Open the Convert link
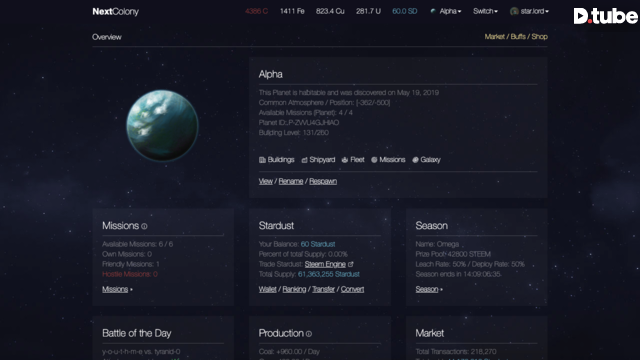The image size is (640, 360). (x=352, y=289)
